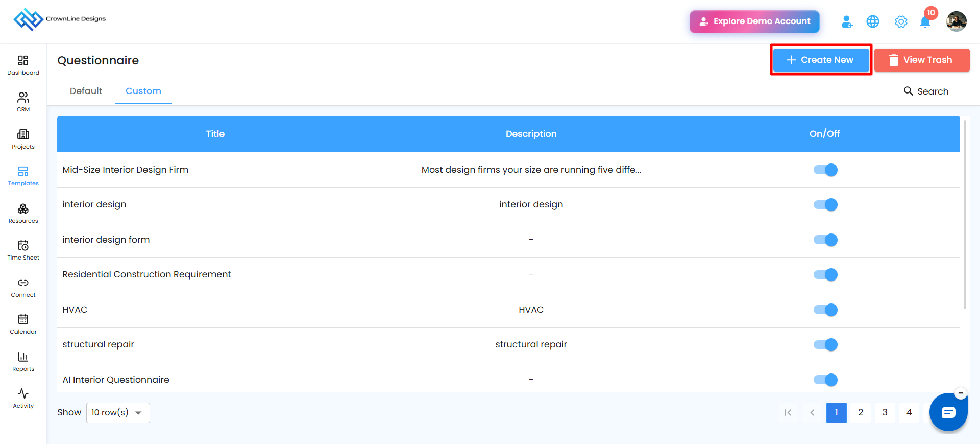The width and height of the screenshot is (980, 444).
Task: Toggle off Mid-Size Interior Design Firm questionnaire
Action: coord(825,170)
